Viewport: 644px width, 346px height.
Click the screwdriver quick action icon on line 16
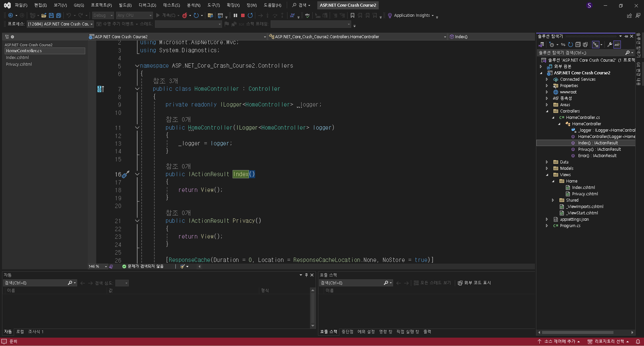125,175
